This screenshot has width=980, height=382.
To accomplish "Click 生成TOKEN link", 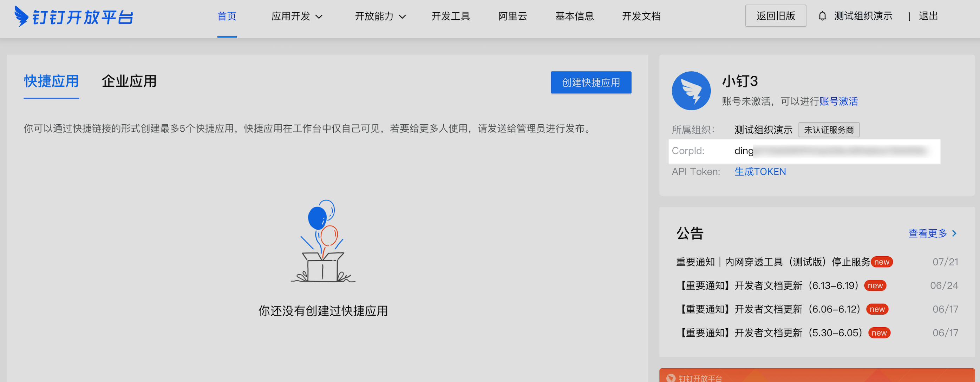I will pos(760,172).
